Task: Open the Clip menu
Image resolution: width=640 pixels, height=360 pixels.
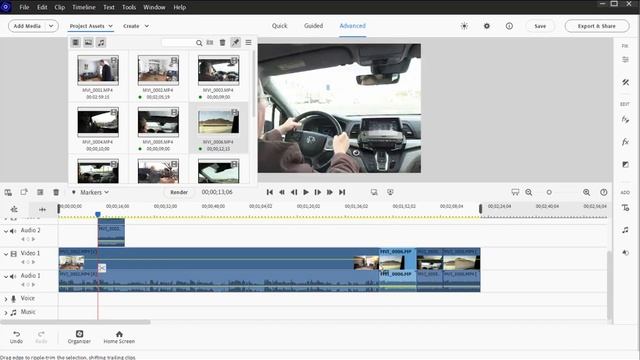Action: click(x=60, y=7)
